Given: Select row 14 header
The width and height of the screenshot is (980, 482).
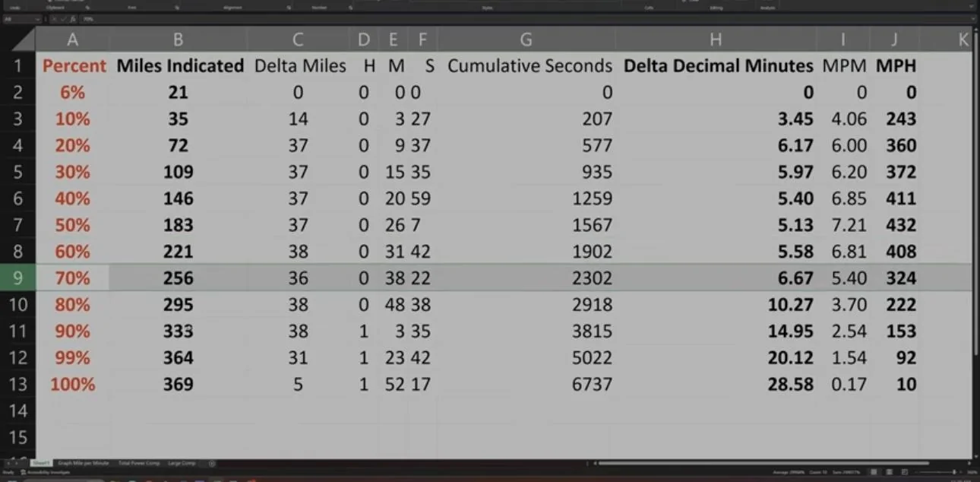Looking at the screenshot, I should coord(17,411).
